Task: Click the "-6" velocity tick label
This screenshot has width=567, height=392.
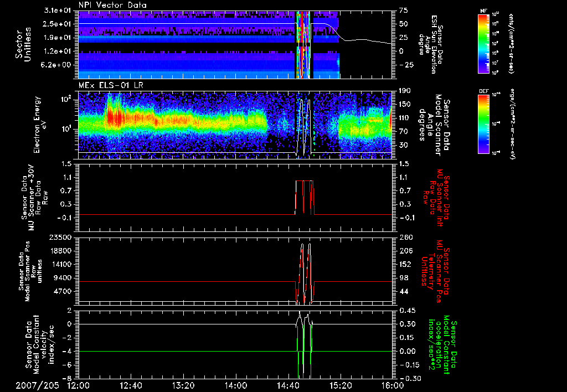Action: click(x=68, y=365)
